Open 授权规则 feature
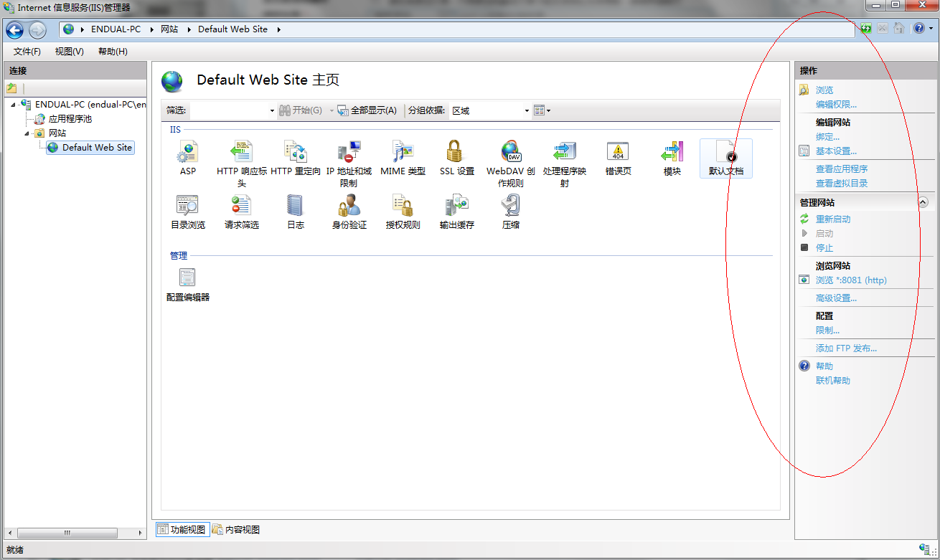940x560 pixels. [x=403, y=212]
